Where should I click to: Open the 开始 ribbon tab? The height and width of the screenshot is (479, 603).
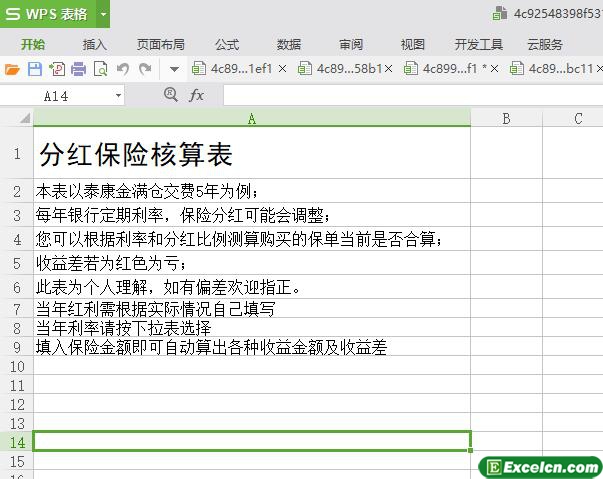(33, 45)
